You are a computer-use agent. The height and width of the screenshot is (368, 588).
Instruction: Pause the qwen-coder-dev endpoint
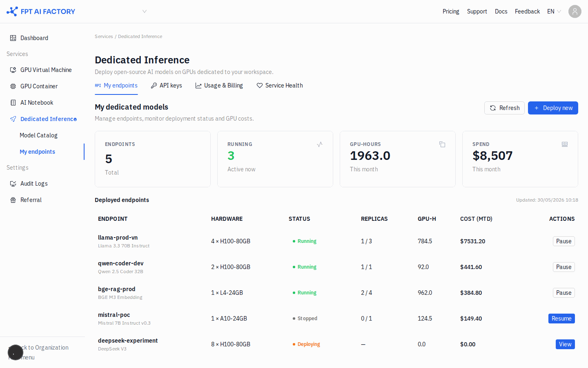click(x=563, y=267)
